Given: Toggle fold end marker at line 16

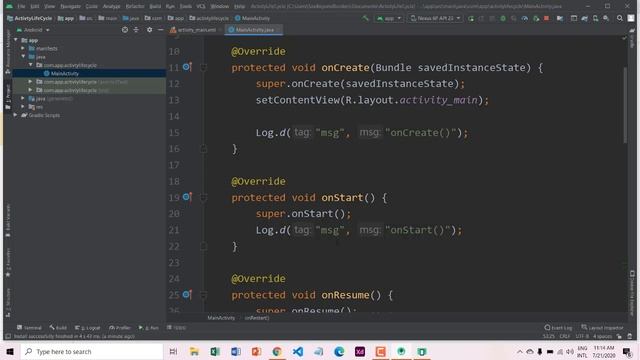Looking at the screenshot, I should (x=203, y=149).
